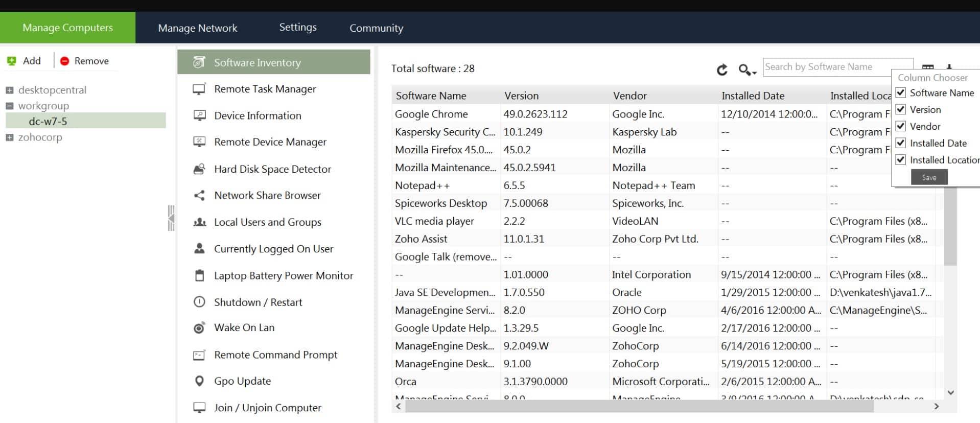Collapse the left panel using splitter handle
The height and width of the screenshot is (423, 980).
point(171,218)
